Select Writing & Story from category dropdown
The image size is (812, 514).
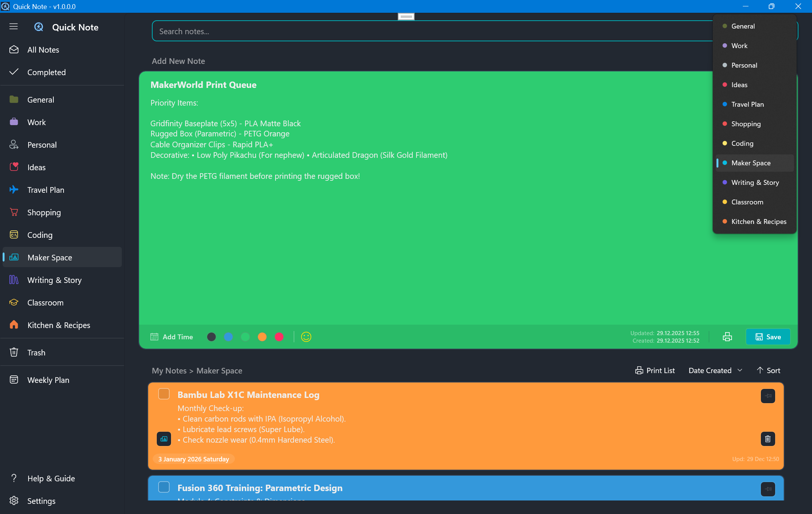pyautogui.click(x=754, y=183)
